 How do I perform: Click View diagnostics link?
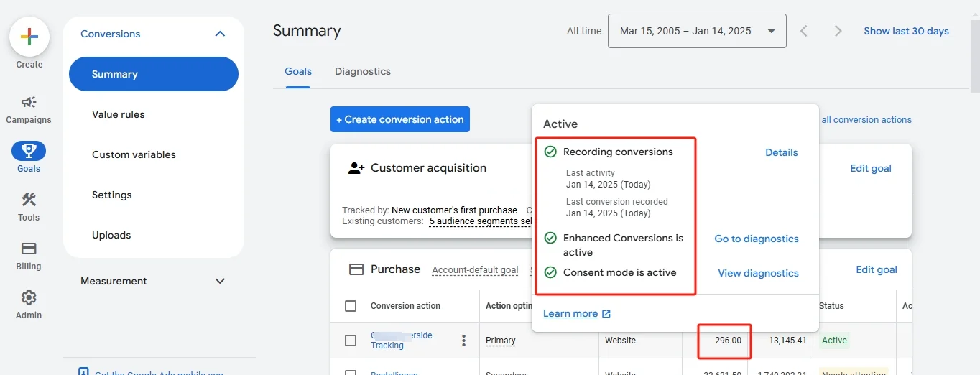tap(759, 273)
